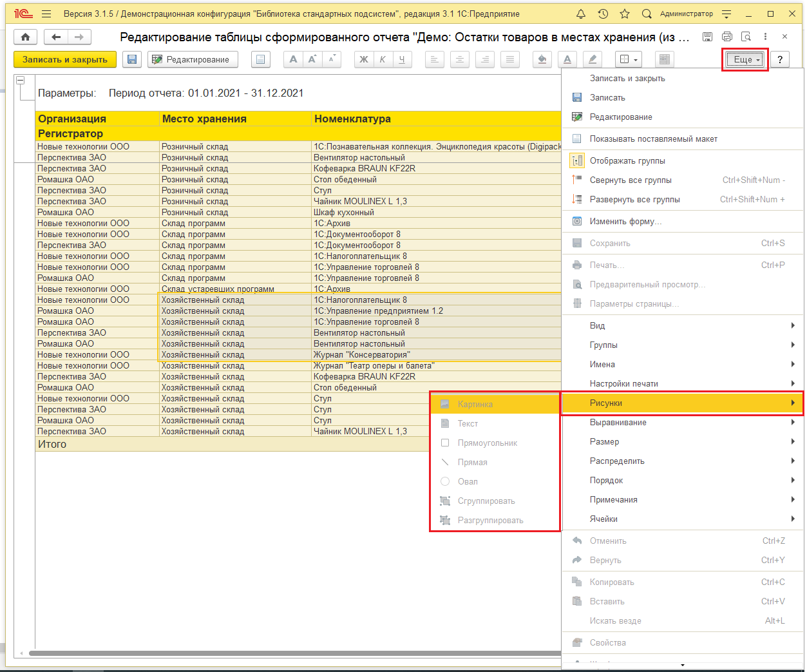Click the merge cells toolbar icon
Viewport: 807px width, 672px height.
pos(664,59)
